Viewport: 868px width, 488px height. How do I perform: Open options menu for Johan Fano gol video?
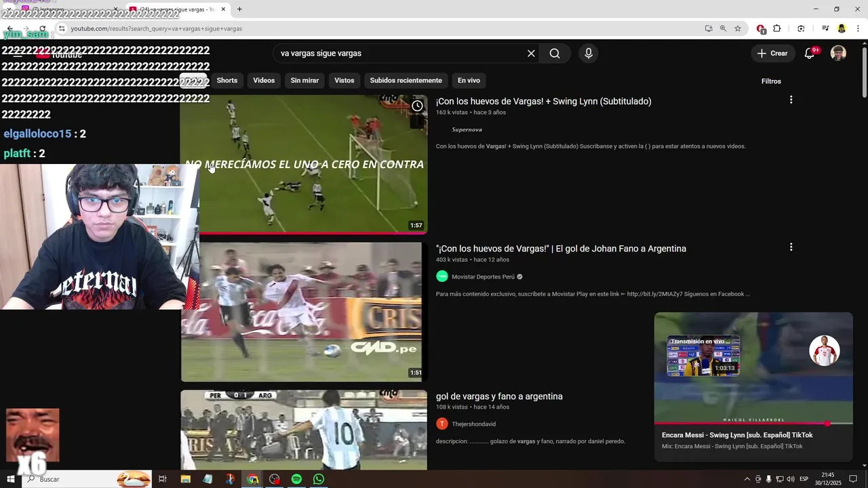click(791, 247)
